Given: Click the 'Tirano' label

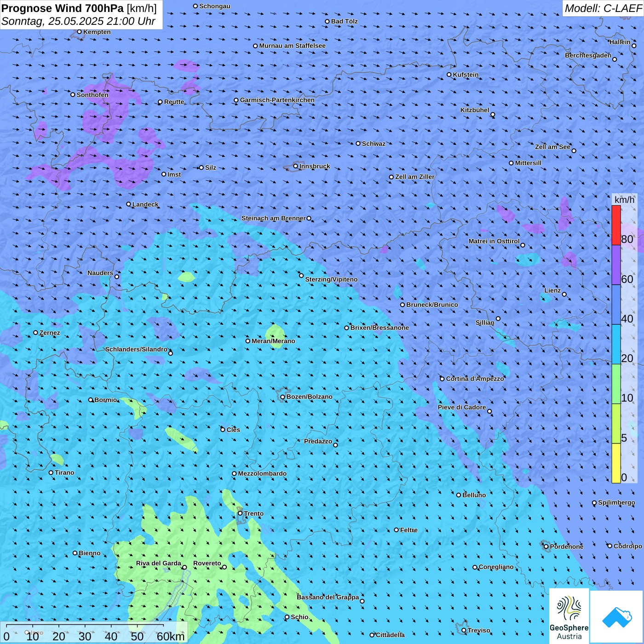Looking at the screenshot, I should [x=64, y=472].
